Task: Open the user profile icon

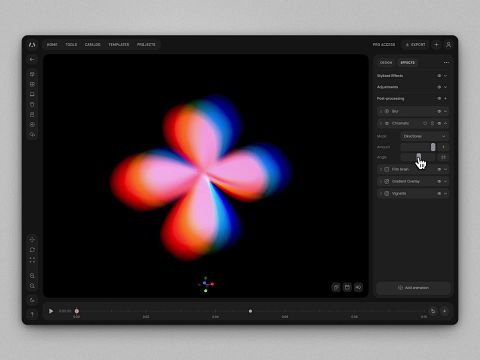Action: coord(448,44)
